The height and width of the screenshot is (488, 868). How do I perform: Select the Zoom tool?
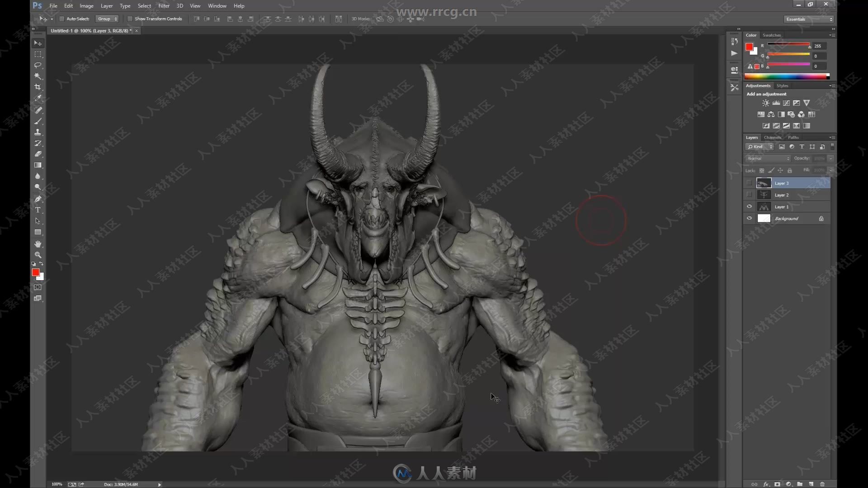[x=38, y=255]
